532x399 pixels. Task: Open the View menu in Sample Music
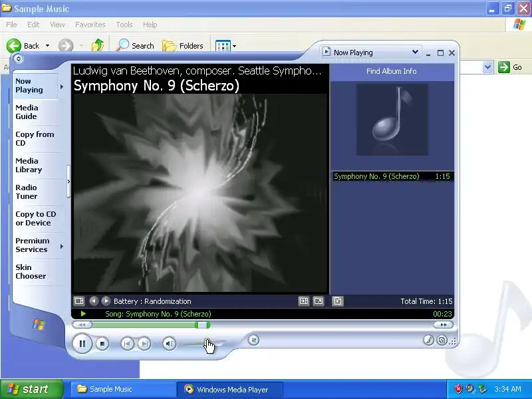(57, 25)
